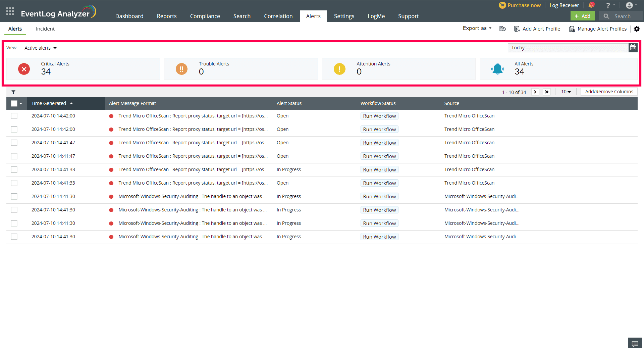
Task: Switch to the Incident tab
Action: [x=45, y=29]
